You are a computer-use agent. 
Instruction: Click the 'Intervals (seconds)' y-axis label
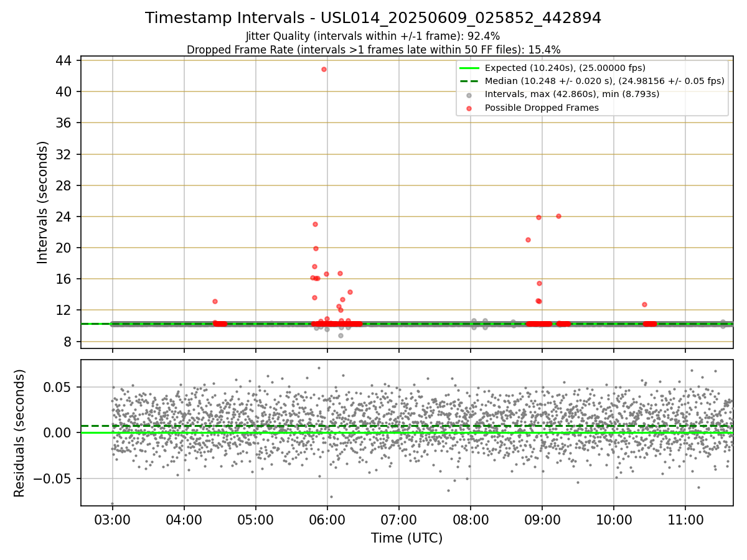42,202
